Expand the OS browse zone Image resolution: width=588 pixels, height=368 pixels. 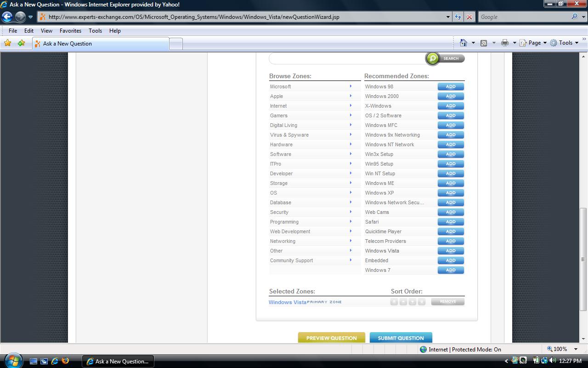coord(351,192)
